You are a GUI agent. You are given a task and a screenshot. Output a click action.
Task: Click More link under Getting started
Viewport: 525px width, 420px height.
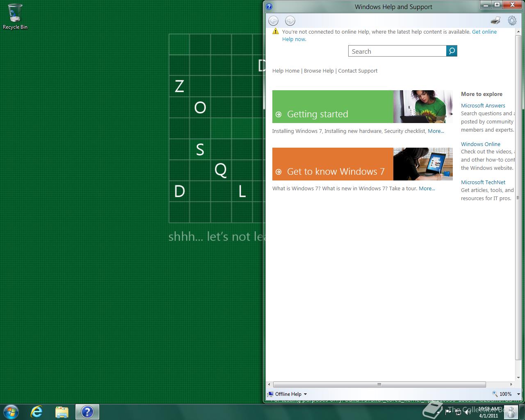pos(436,131)
